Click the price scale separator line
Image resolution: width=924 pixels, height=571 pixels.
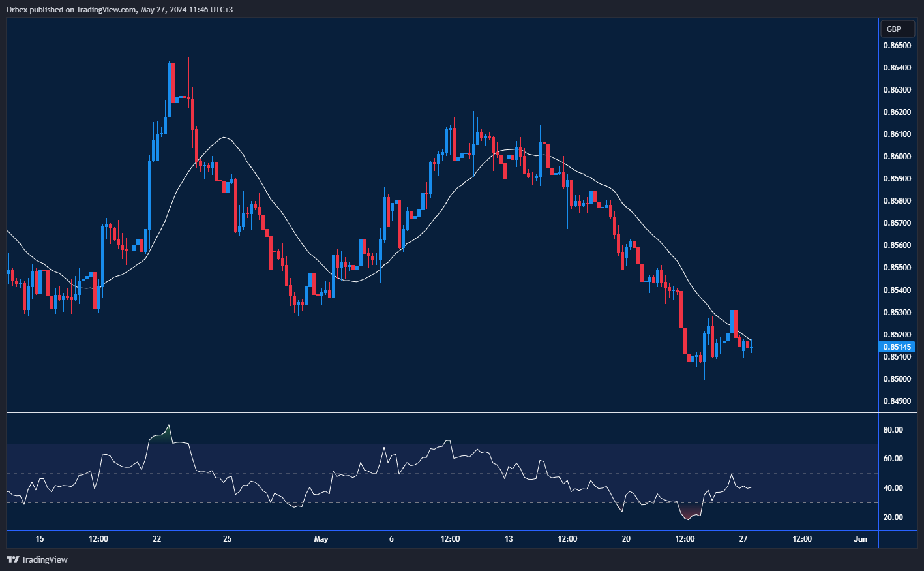879,261
